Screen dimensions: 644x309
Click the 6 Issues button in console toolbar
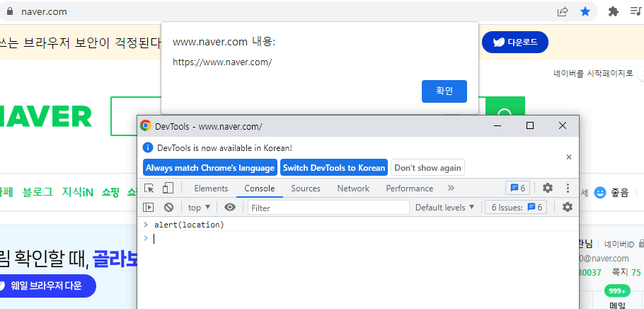tap(517, 208)
